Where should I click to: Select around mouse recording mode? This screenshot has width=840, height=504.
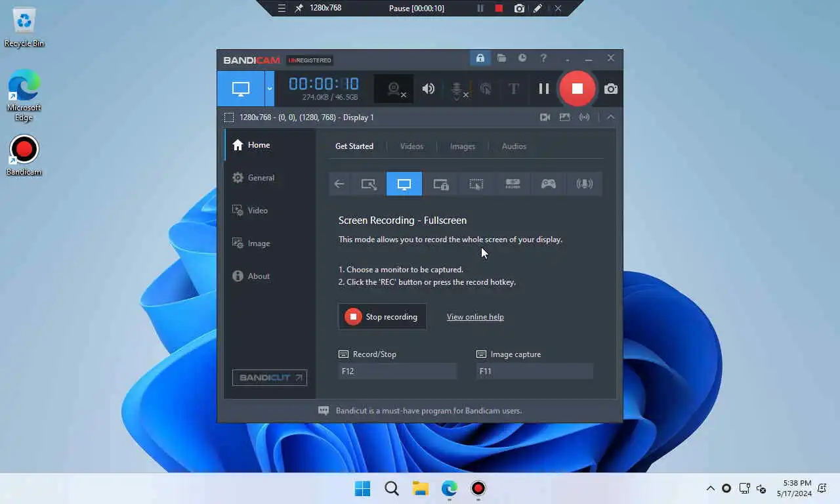(x=476, y=184)
